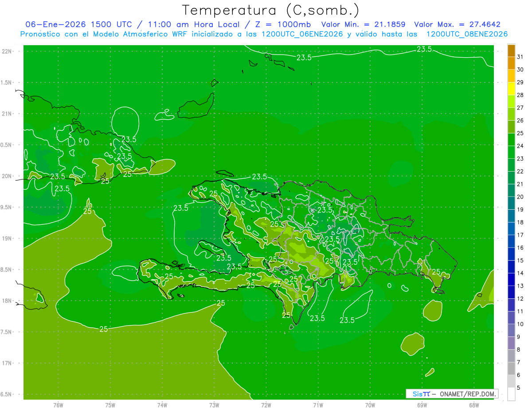This screenshot has width=532, height=411.
Task: Click the white legend swatch below 5
Action: [x=511, y=394]
